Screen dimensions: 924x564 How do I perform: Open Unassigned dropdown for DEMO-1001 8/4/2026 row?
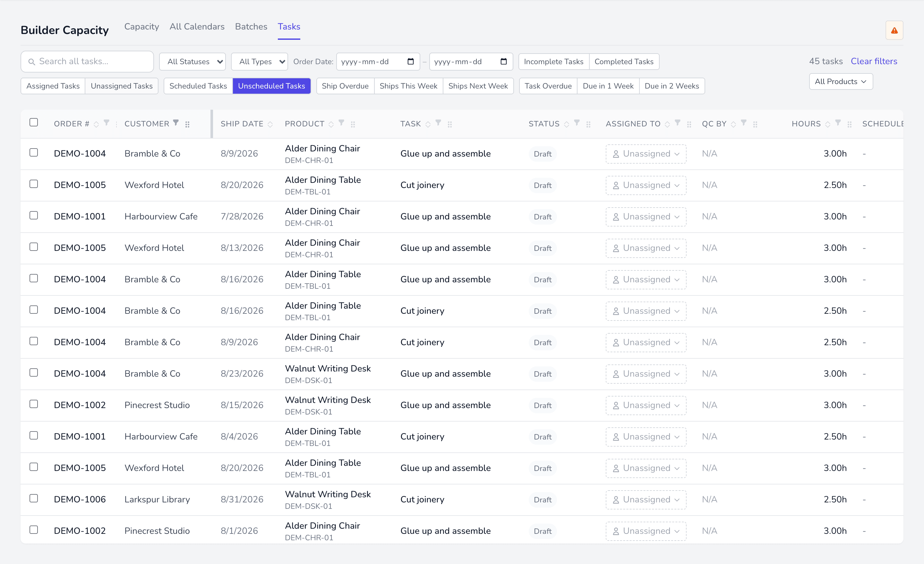tap(646, 437)
